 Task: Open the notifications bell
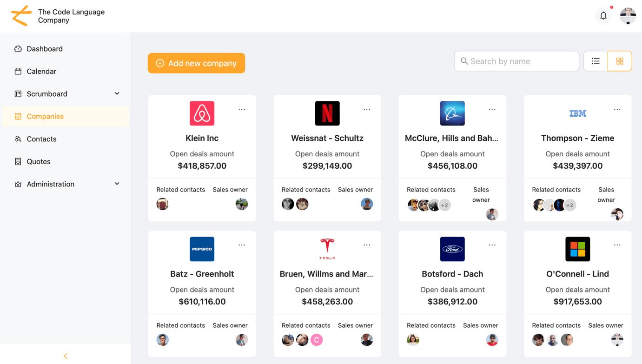click(603, 16)
